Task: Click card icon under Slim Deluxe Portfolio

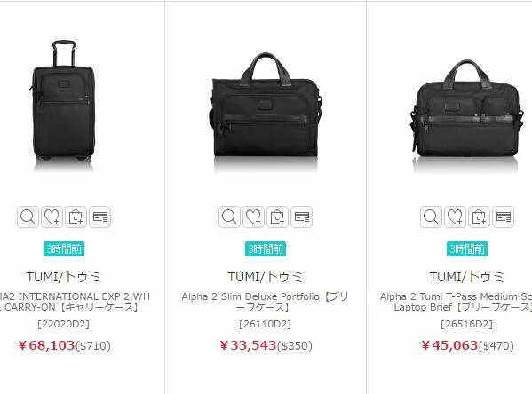Action: point(302,217)
